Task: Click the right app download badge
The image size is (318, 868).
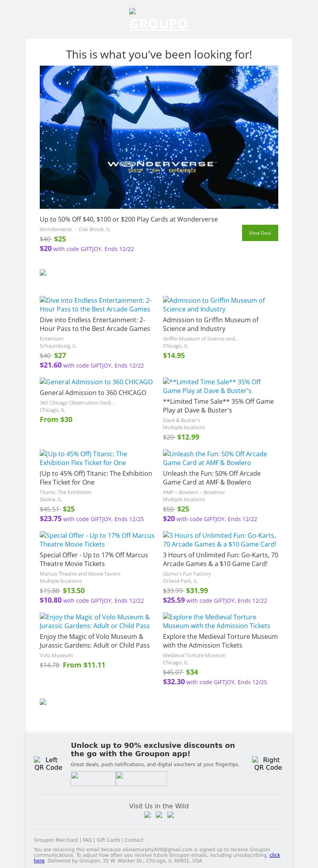Action: tap(141, 778)
